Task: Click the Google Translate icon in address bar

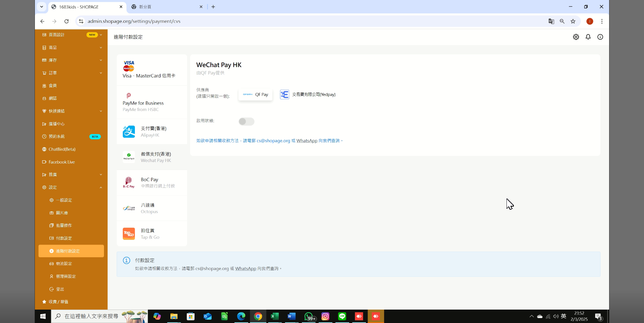Action: [x=551, y=21]
